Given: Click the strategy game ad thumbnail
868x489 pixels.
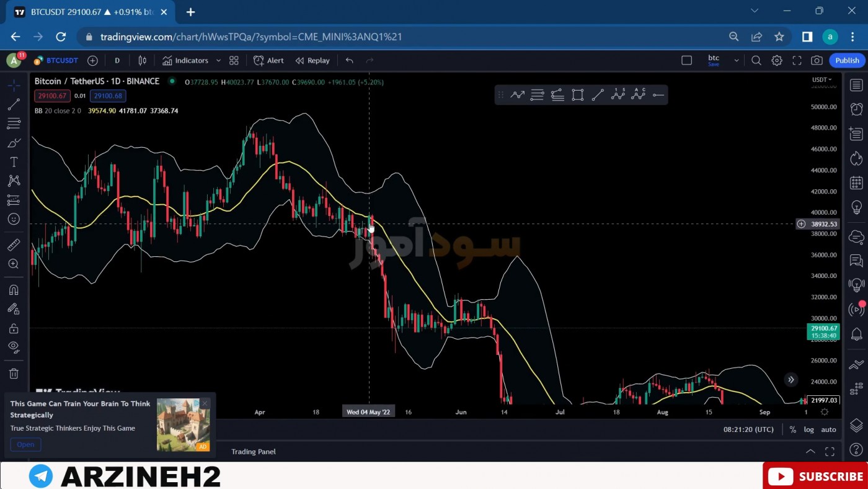Looking at the screenshot, I should pyautogui.click(x=183, y=424).
